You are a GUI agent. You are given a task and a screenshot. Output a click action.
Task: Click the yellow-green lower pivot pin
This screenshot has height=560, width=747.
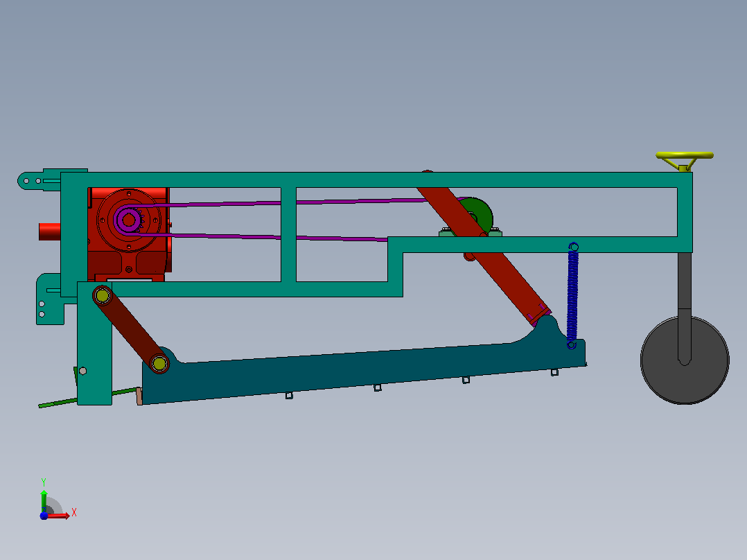pos(159,364)
